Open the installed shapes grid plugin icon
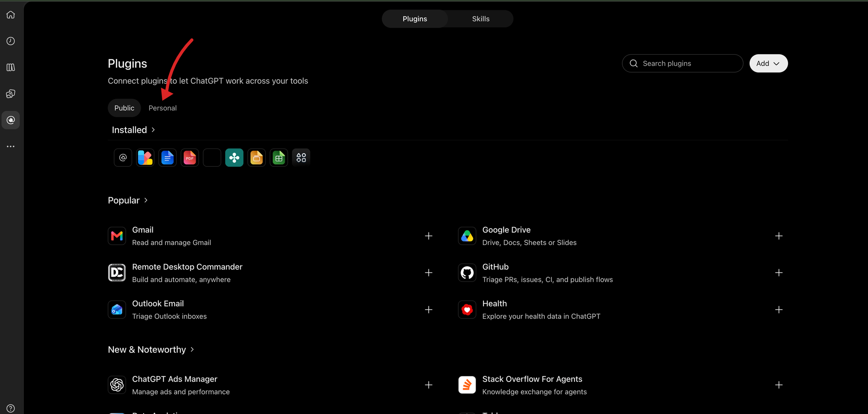The image size is (868, 414). click(x=301, y=157)
